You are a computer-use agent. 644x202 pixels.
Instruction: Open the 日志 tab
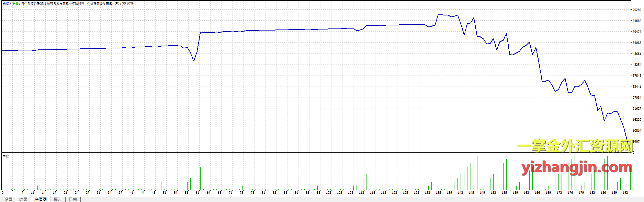[73, 199]
